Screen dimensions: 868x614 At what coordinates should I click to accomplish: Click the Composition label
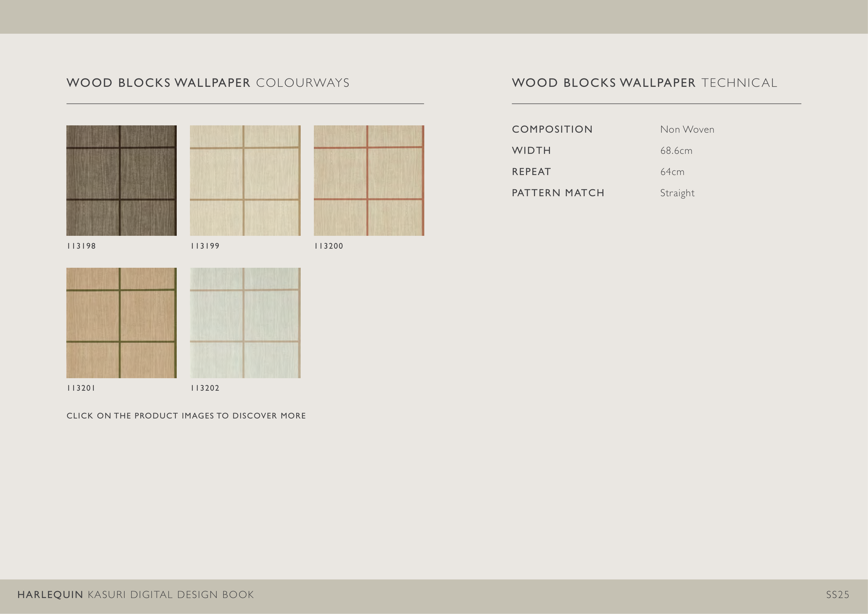click(552, 129)
